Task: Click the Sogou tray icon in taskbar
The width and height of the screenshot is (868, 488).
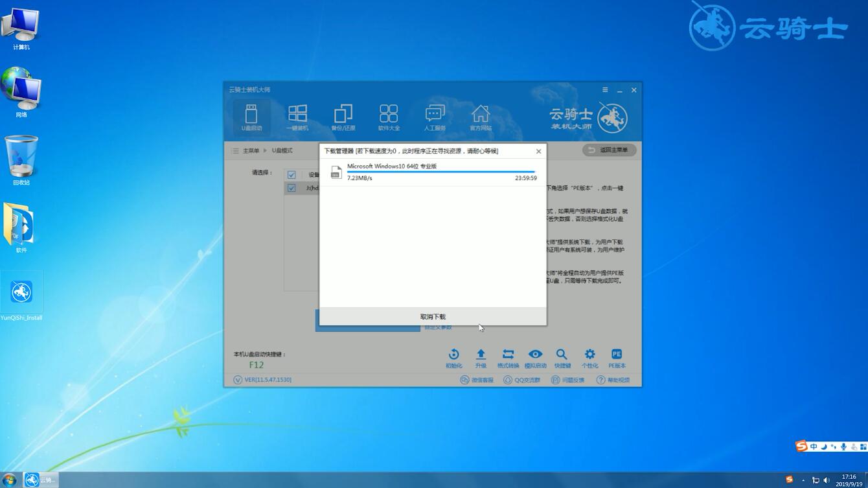Action: click(x=790, y=480)
